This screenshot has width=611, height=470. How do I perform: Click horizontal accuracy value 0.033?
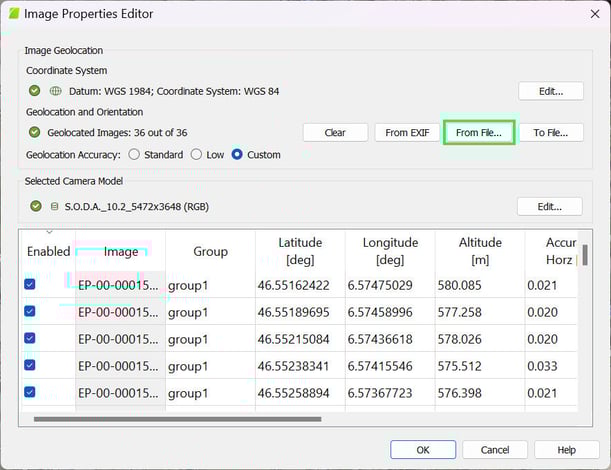point(542,366)
